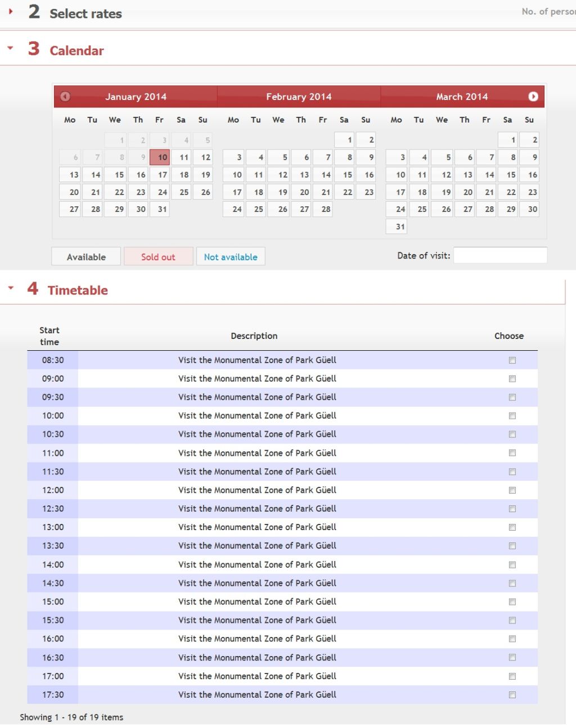Select the 15:00 time slot checkbox
The image size is (576, 728).
pos(512,602)
